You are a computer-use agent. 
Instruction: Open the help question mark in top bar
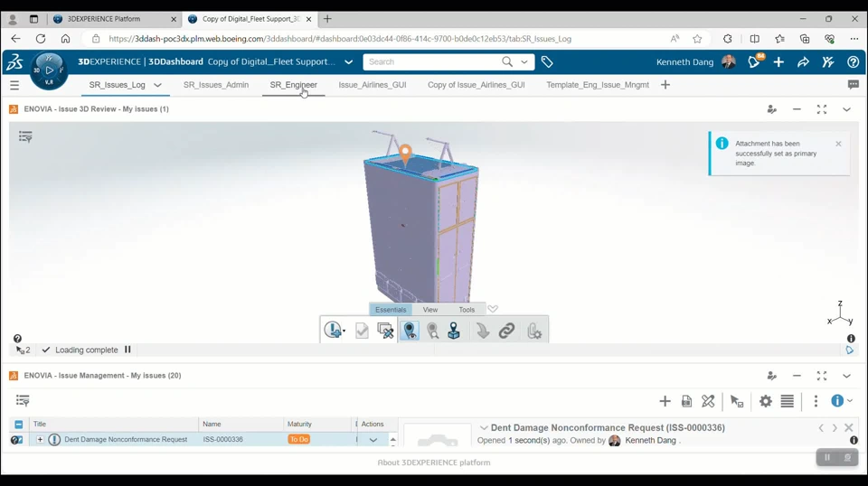pyautogui.click(x=853, y=62)
